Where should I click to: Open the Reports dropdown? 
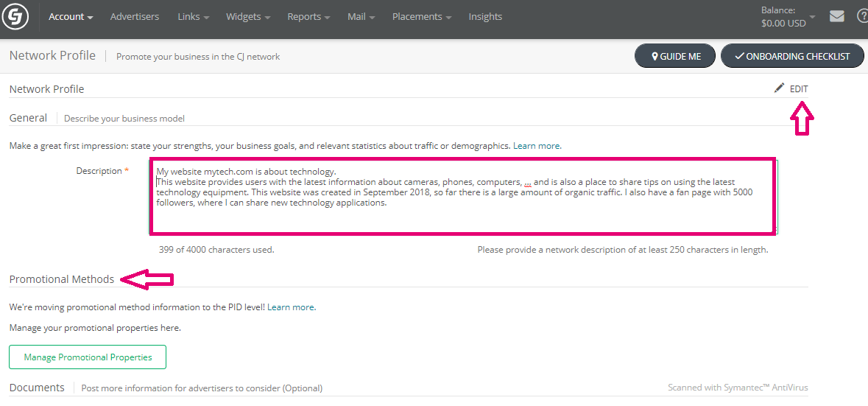point(308,16)
